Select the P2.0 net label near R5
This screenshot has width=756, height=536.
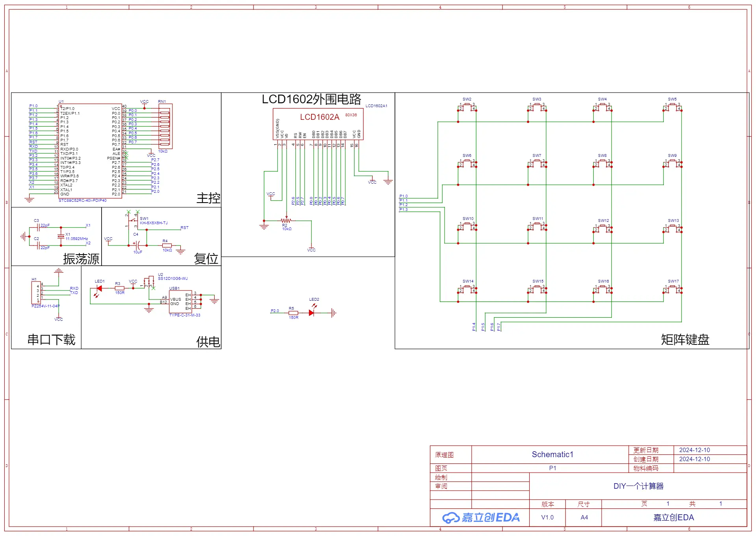point(275,311)
